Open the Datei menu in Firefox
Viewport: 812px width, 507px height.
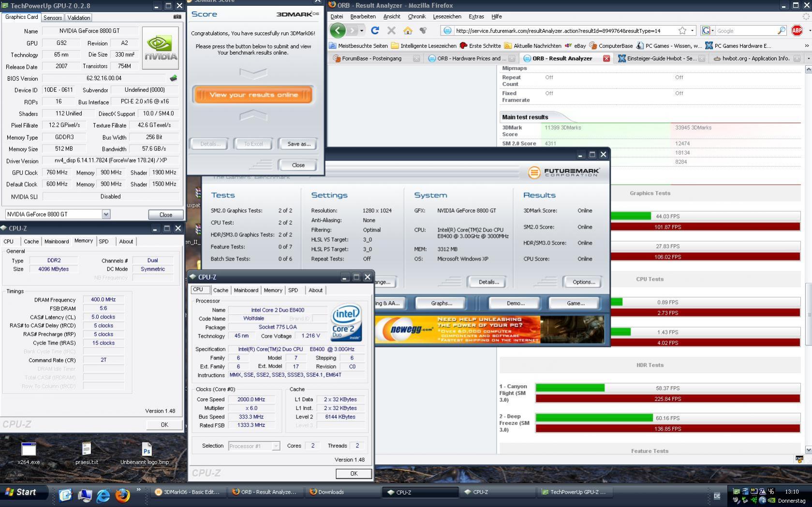click(x=337, y=16)
